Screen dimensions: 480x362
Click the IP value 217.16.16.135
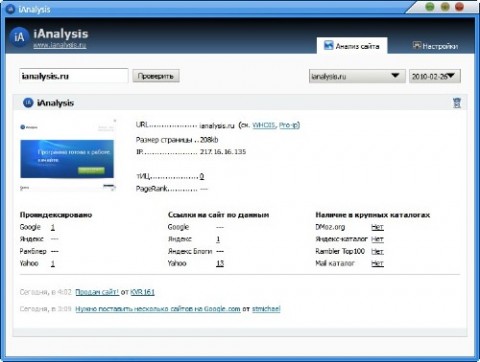[223, 152]
